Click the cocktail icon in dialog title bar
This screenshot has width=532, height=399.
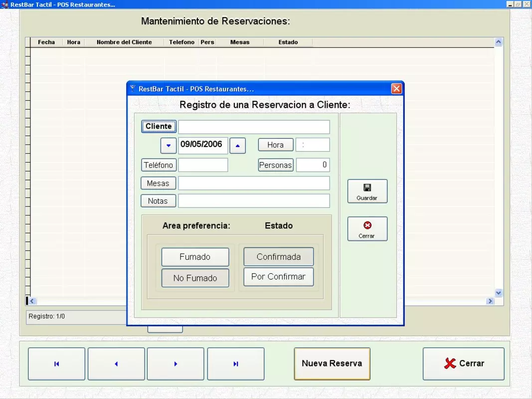[x=133, y=89]
